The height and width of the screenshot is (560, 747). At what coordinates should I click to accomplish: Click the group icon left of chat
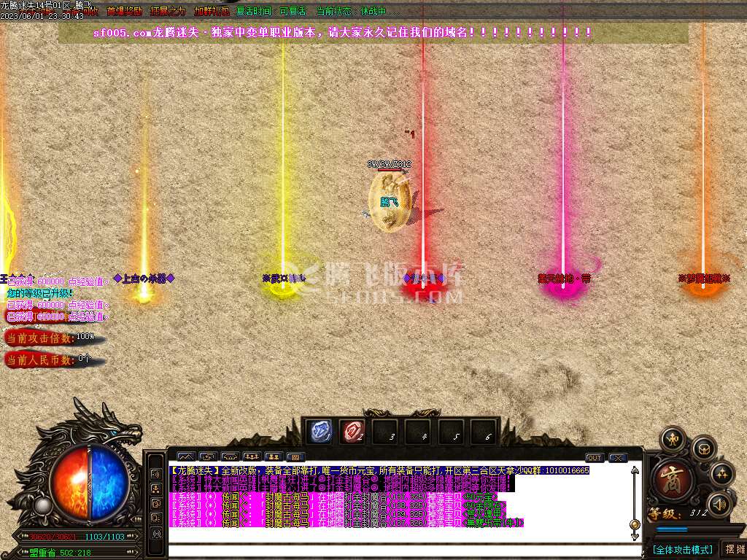point(156,489)
